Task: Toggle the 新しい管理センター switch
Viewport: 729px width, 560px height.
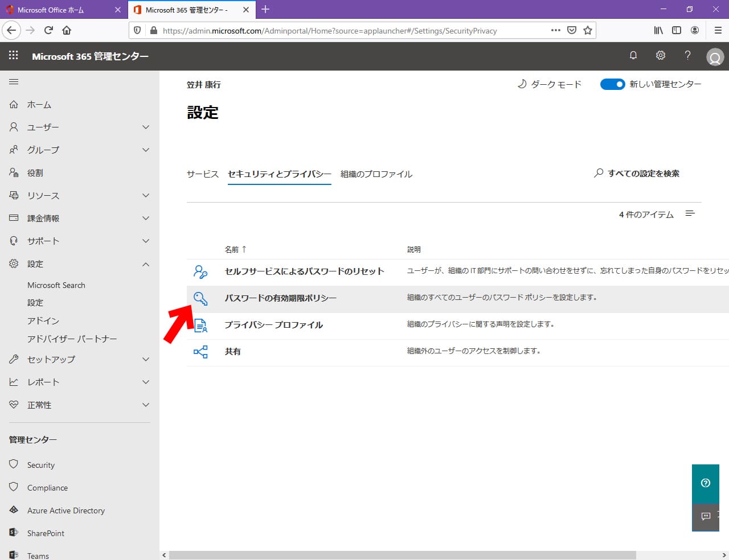Action: click(613, 84)
